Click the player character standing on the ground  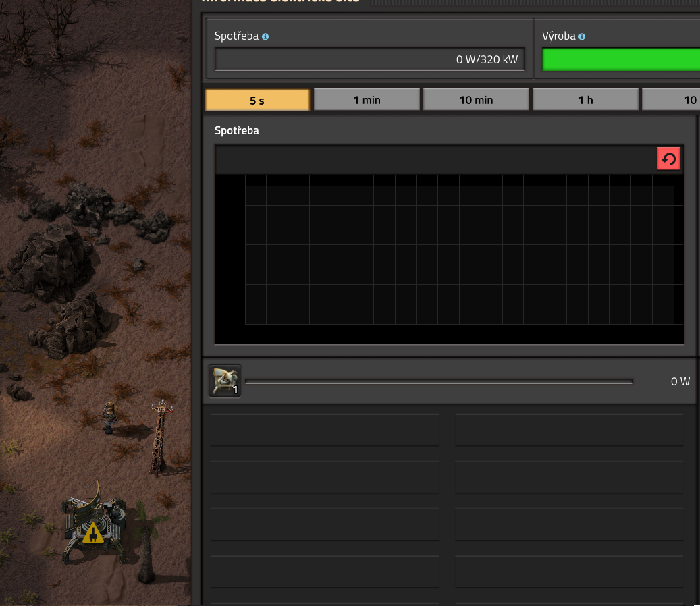[109, 416]
